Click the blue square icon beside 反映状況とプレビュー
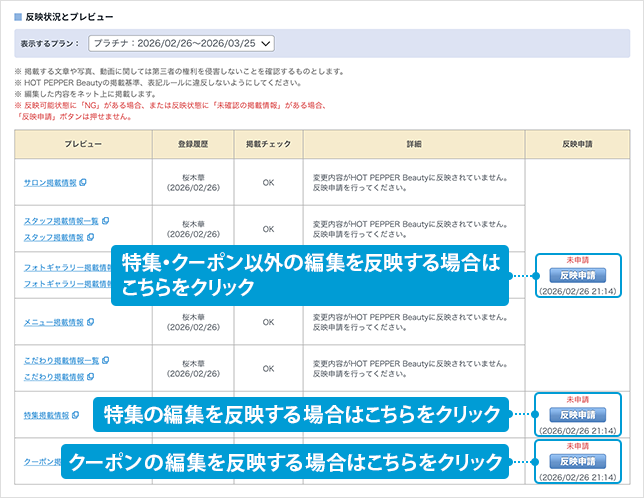644x498 pixels. tap(18, 17)
